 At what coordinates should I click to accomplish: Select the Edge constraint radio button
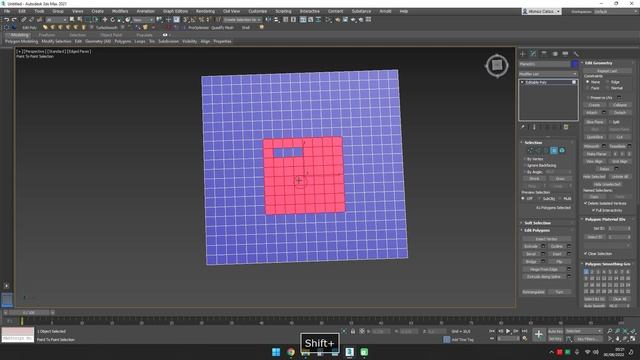[x=608, y=82]
